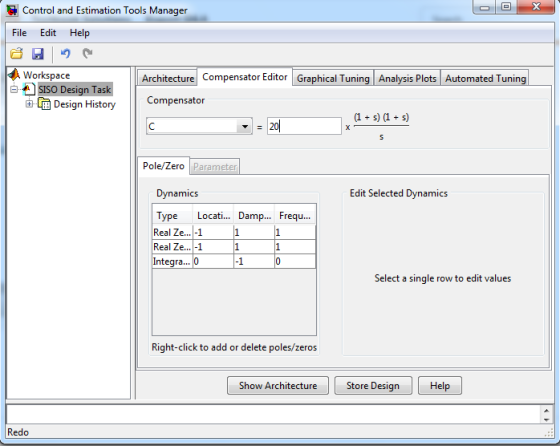
Task: Click the Save disk toolbar icon
Action: [x=38, y=54]
